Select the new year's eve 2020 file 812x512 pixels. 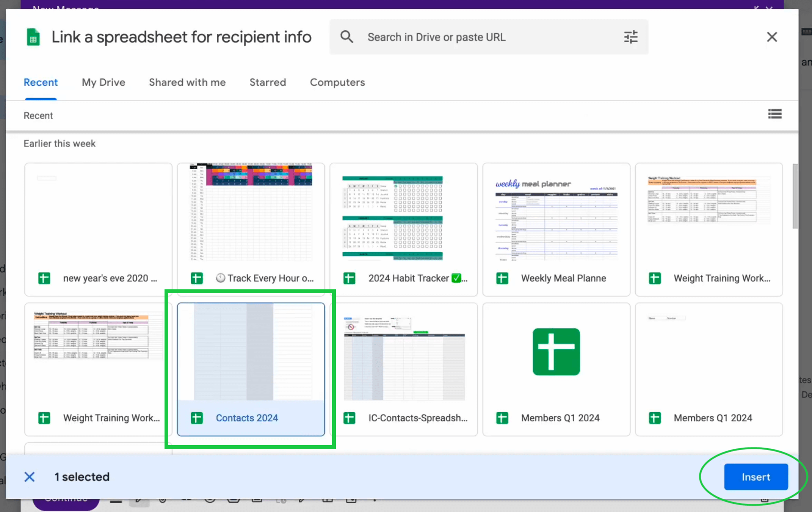click(99, 229)
